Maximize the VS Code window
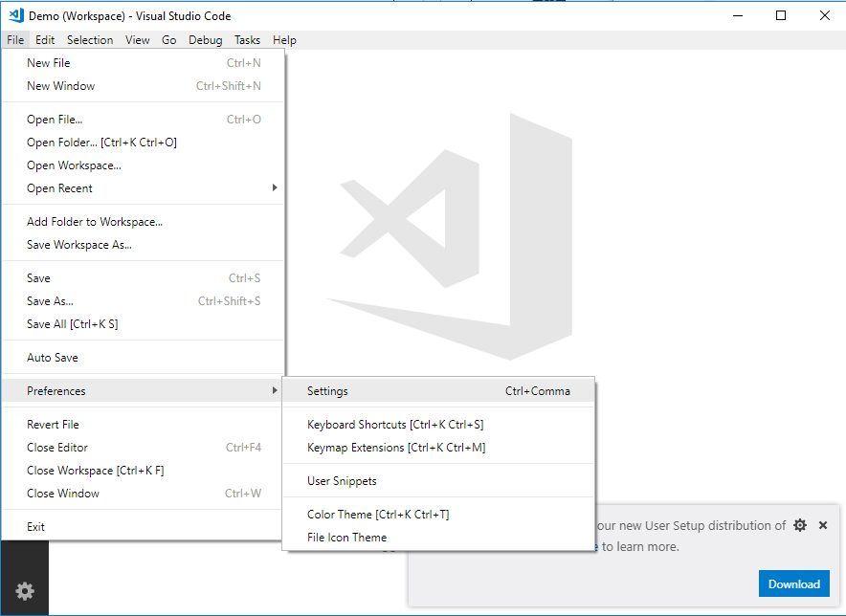This screenshot has height=616, width=846. [x=781, y=15]
